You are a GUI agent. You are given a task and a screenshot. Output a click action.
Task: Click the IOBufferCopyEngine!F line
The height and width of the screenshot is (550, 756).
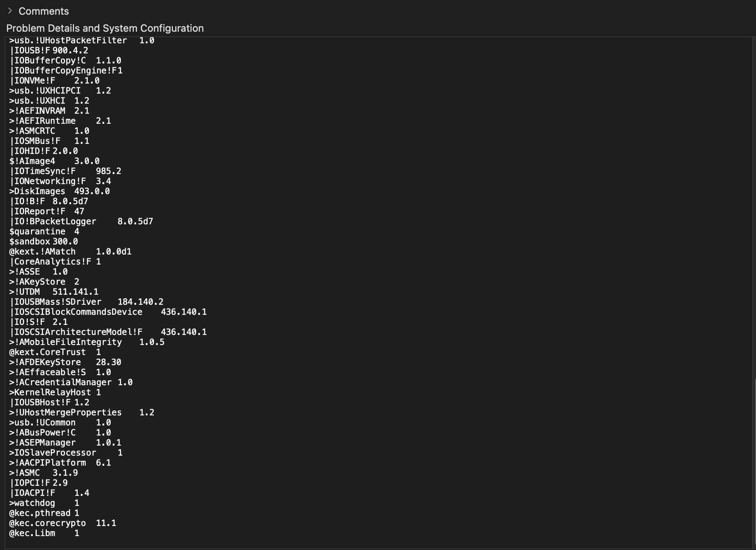66,71
